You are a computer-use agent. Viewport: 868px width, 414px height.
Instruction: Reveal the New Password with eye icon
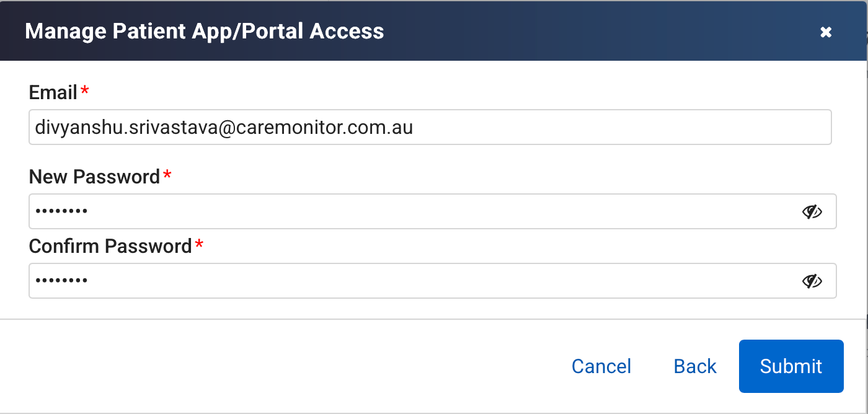[x=812, y=212]
